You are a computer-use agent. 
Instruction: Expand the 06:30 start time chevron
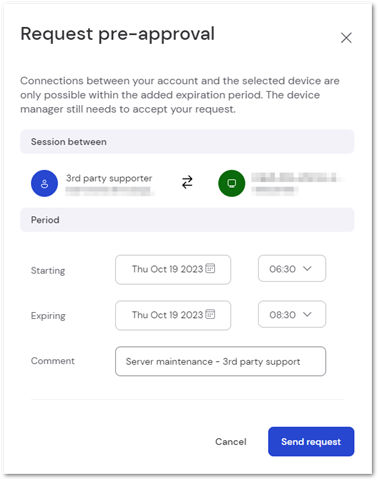(x=307, y=268)
